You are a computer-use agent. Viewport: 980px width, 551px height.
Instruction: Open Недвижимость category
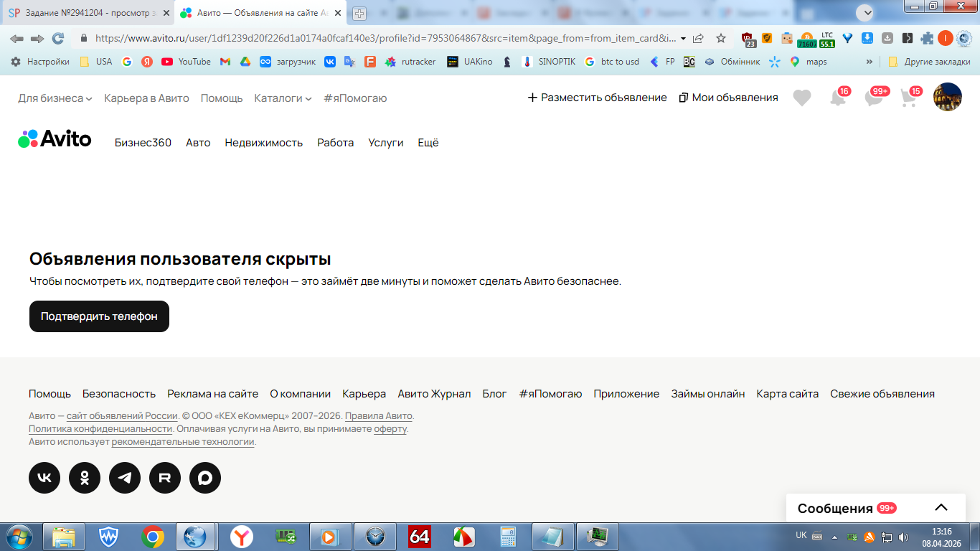point(264,143)
